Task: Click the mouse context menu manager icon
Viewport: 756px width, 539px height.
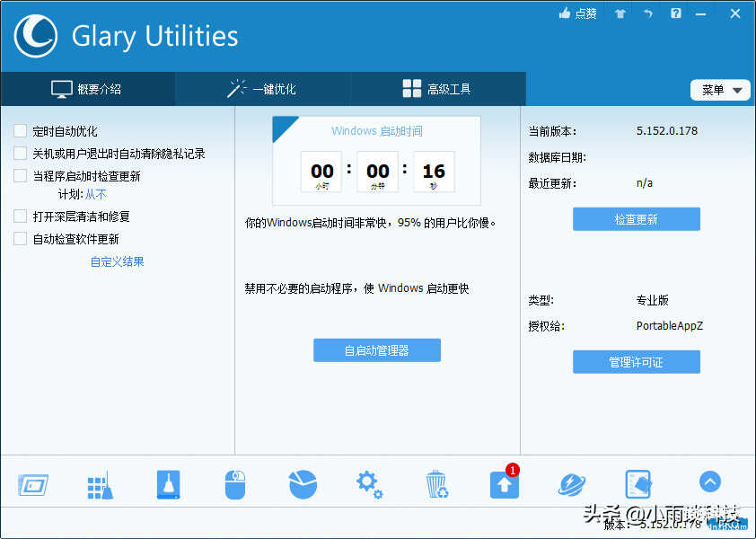Action: 234,484
